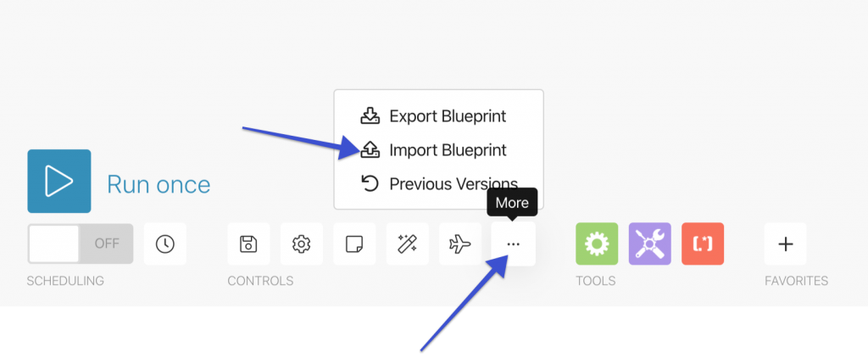This screenshot has height=359, width=868.
Task: Click the blue play button to run scenario
Action: (59, 181)
